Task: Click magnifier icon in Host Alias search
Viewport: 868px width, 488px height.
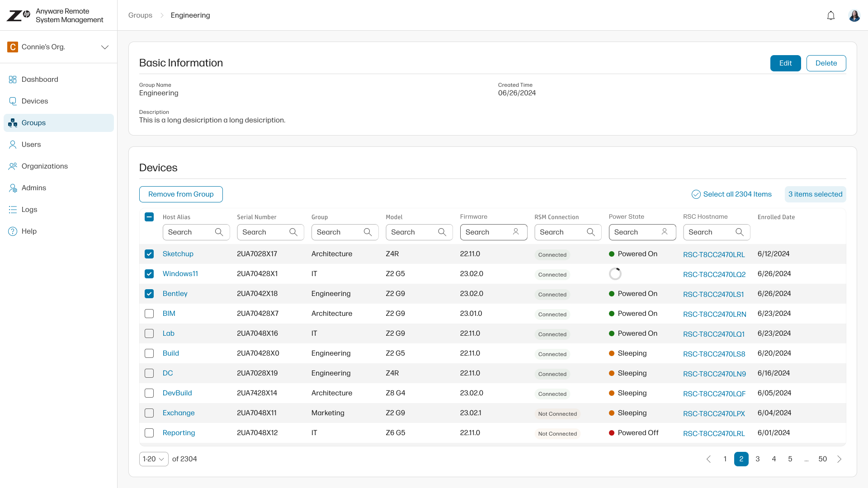Action: (x=219, y=232)
